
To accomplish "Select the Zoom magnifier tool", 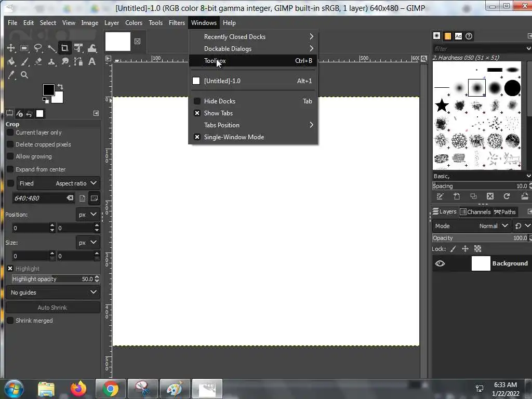I will (x=24, y=75).
